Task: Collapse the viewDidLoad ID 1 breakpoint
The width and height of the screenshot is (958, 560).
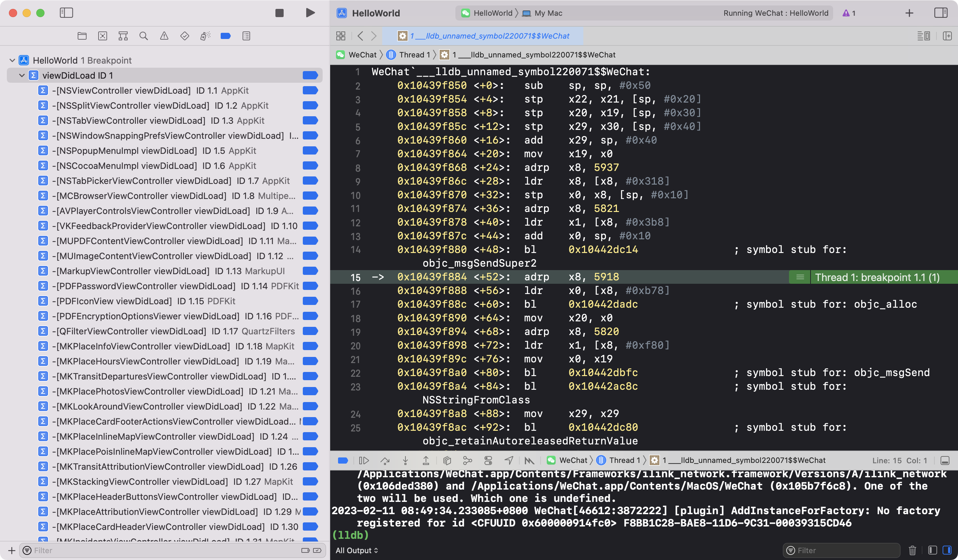Action: coord(22,75)
